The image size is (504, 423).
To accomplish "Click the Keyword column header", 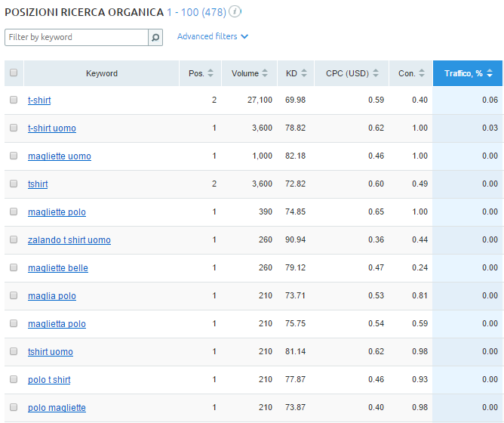I will (102, 73).
